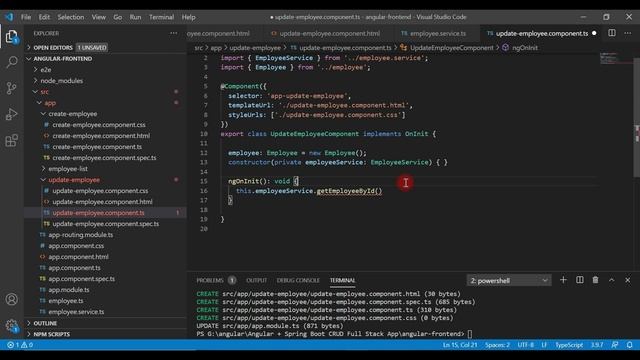Kill terminal with trash icon
The width and height of the screenshot is (640, 360).
596,280
